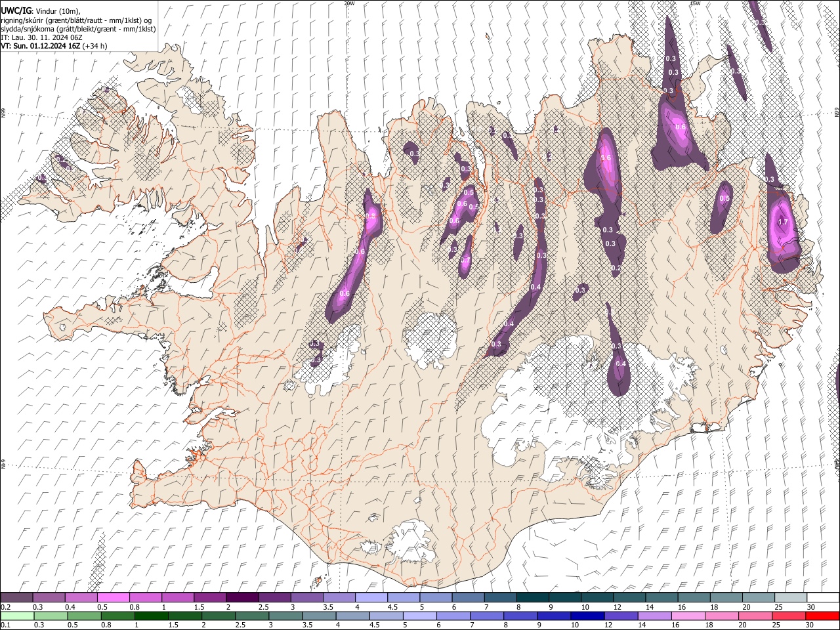Select upper legend swatch between 7 and 8
This screenshot has width=840, height=630.
[500, 597]
